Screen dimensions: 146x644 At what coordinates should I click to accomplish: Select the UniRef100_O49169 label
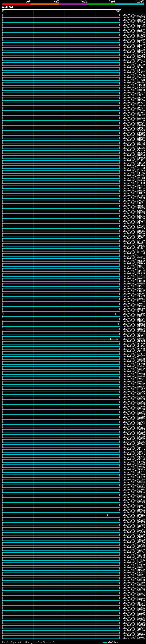click(133, 133)
